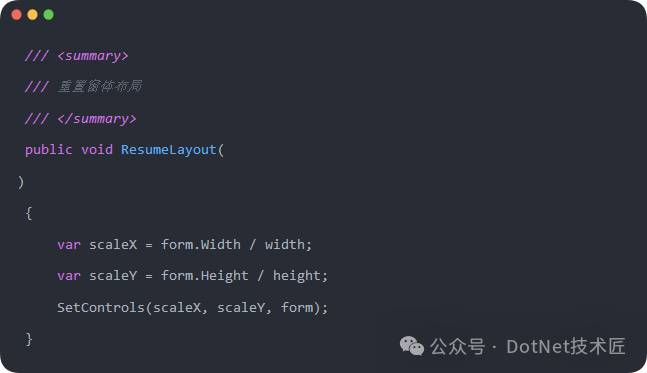The width and height of the screenshot is (647, 373).
Task: Click the DotNet技术匠 watermark text
Action: (x=566, y=346)
